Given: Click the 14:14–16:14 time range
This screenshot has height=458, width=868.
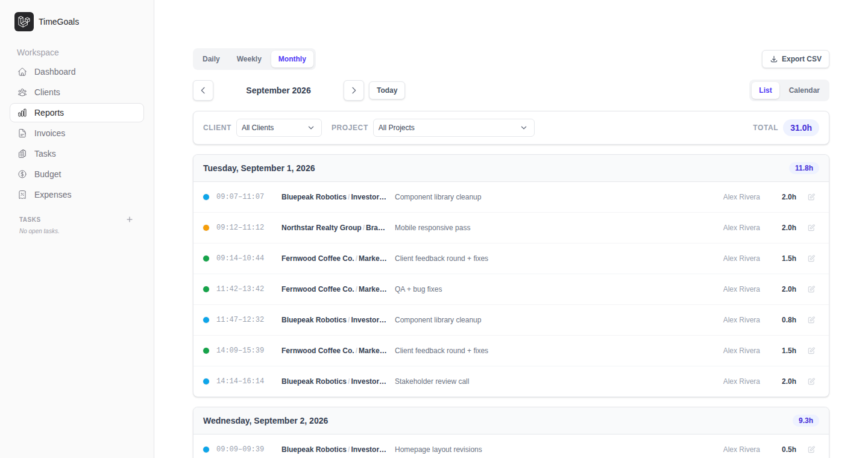Looking at the screenshot, I should pos(240,381).
